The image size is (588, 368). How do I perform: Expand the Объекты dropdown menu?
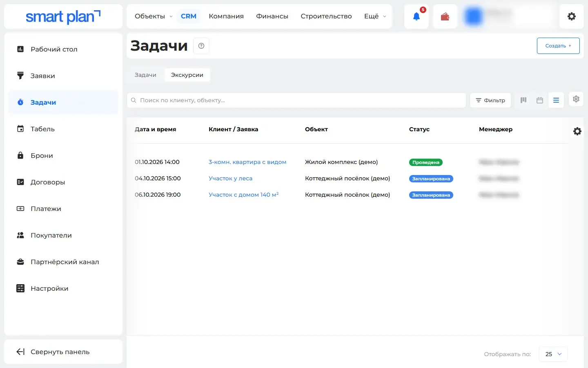click(x=154, y=16)
